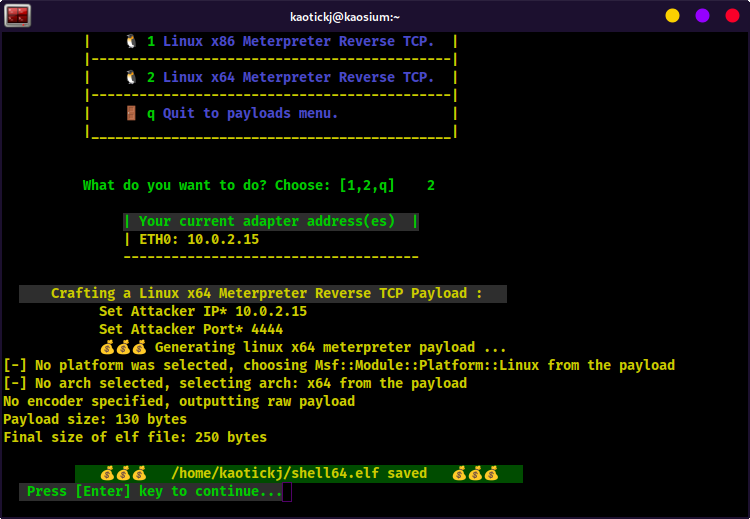This screenshot has height=519, width=750.
Task: Click the purple maximize window button
Action: pos(702,16)
